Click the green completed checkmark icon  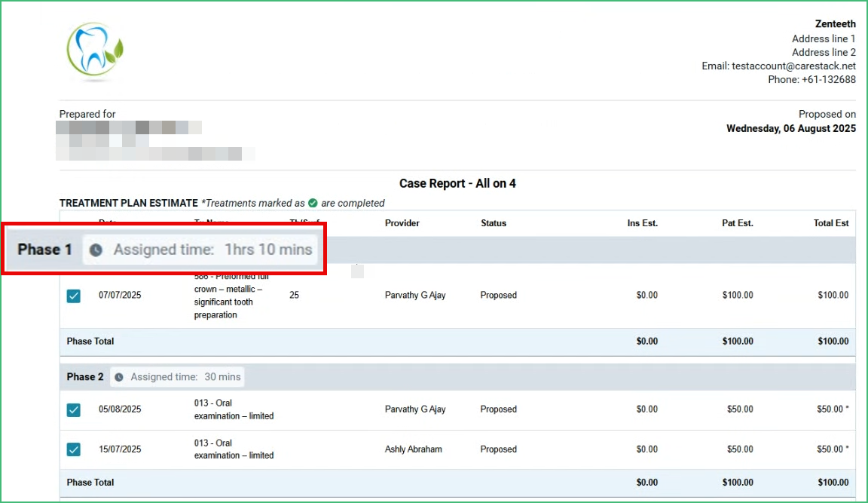pyautogui.click(x=313, y=204)
